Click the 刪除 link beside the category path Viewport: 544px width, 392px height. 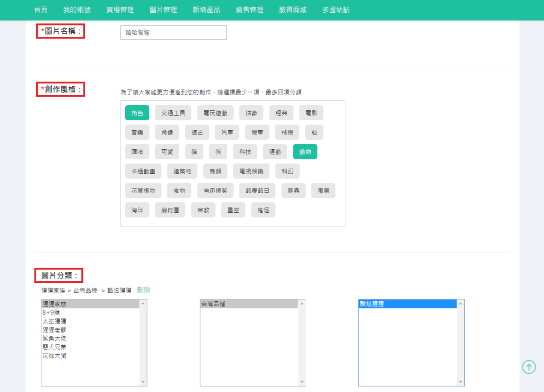click(144, 290)
